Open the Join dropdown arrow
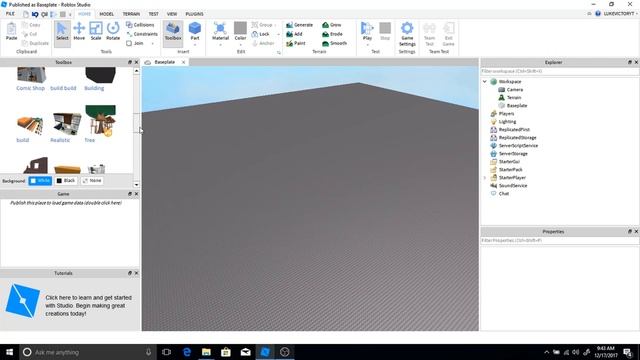 tap(153, 43)
